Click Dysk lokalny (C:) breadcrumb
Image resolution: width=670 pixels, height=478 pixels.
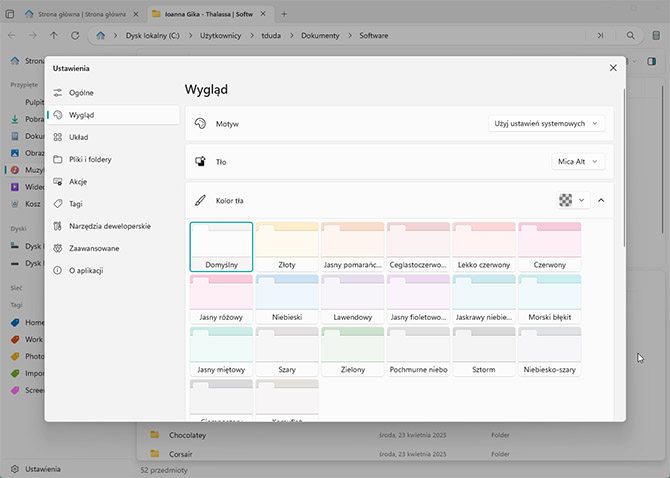[153, 36]
